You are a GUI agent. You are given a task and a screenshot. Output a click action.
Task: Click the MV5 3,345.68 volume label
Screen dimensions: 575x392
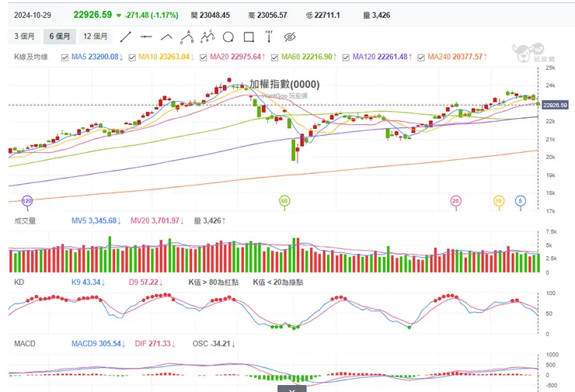tap(96, 220)
